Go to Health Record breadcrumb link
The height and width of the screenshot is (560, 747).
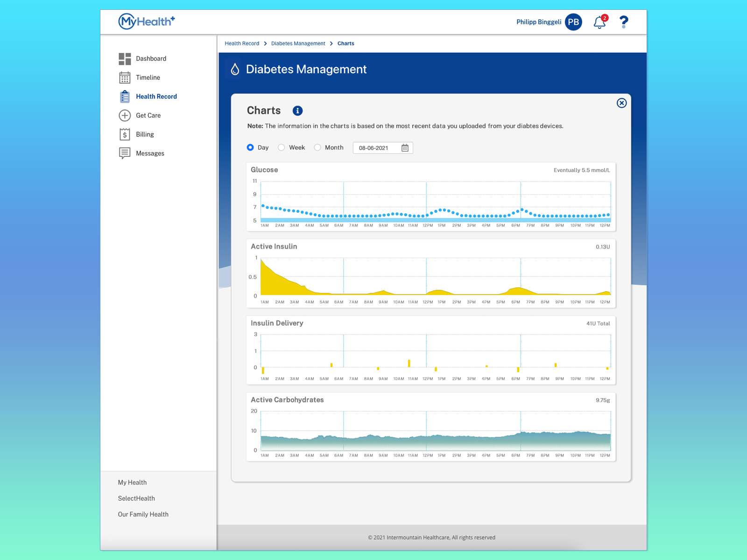tap(242, 43)
